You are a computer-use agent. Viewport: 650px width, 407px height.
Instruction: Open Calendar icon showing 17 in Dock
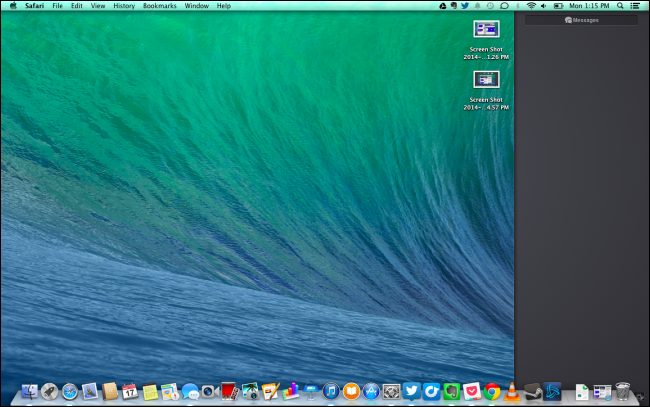tap(130, 391)
